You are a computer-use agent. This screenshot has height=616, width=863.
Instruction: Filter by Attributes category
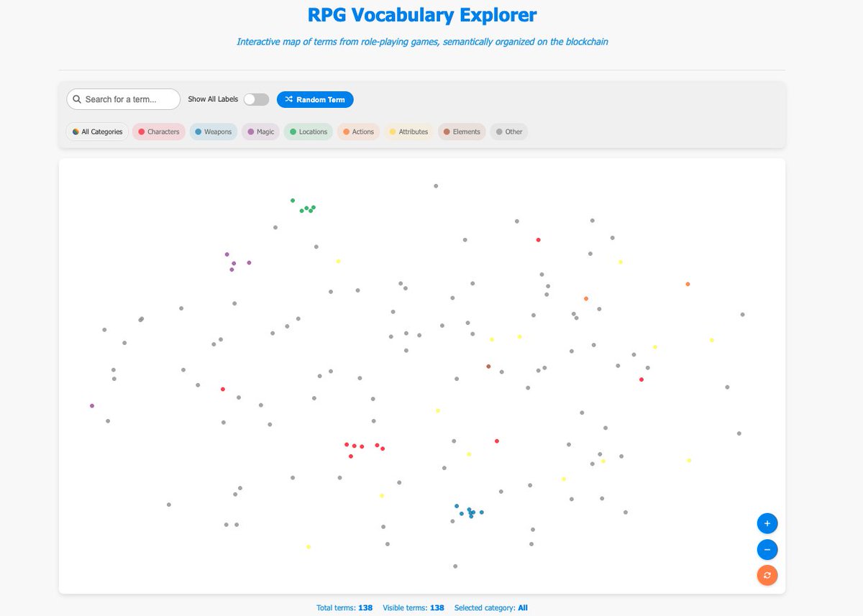point(408,132)
